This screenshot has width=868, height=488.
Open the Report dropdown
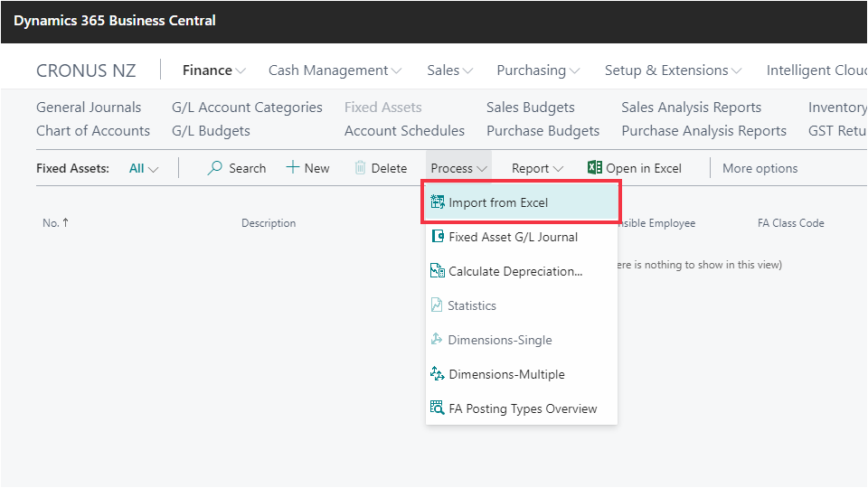pyautogui.click(x=537, y=168)
